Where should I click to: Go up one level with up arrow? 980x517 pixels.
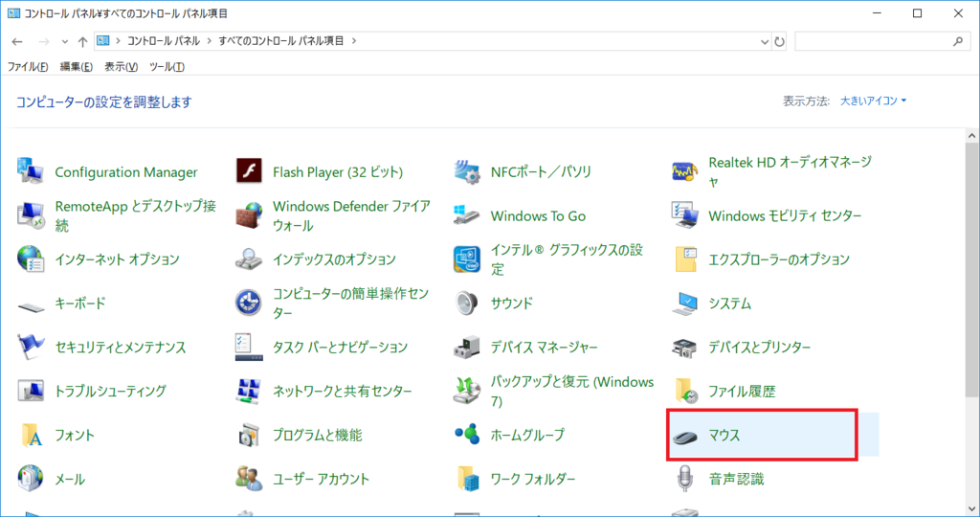82,42
